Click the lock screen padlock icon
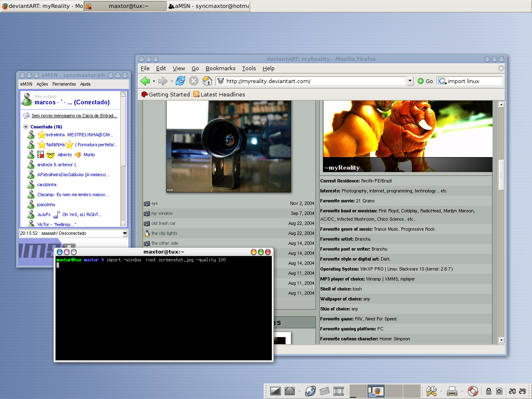 489,391
